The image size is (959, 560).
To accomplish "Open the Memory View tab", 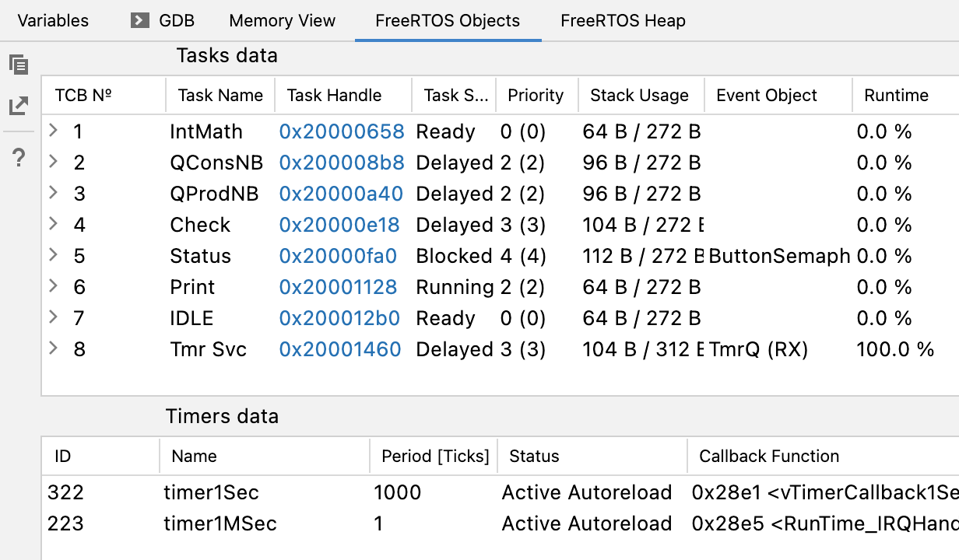I will point(282,21).
